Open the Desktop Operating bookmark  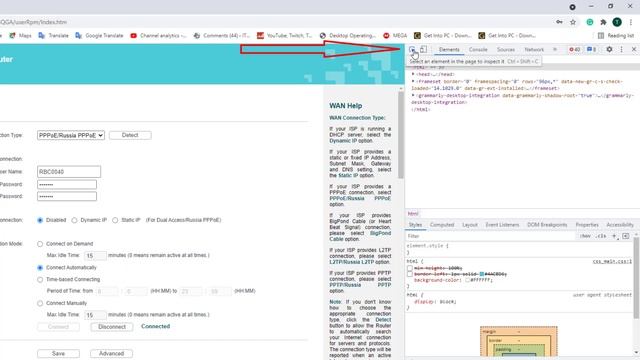[348, 36]
